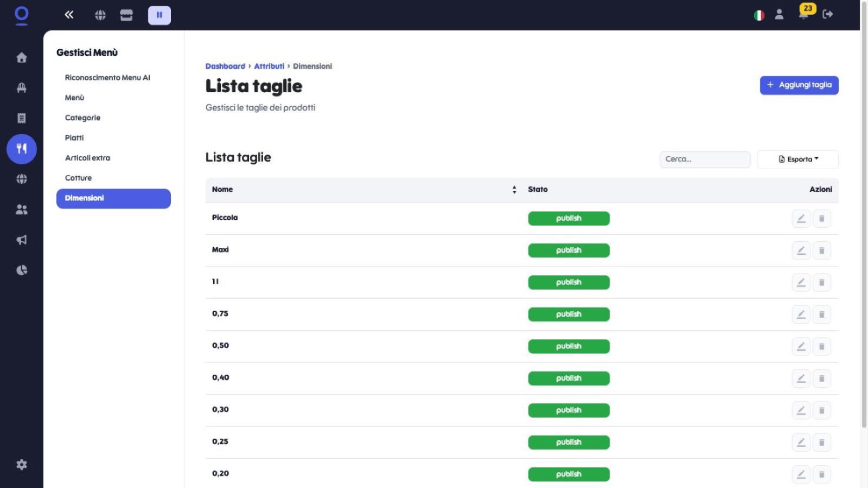Viewport: 868px width, 488px height.
Task: Open the user profile icon
Action: pos(779,15)
